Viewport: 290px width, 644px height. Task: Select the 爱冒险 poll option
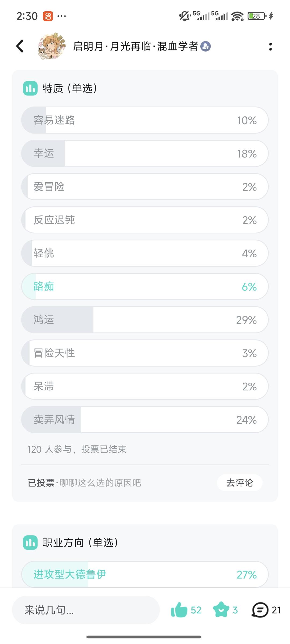[145, 187]
